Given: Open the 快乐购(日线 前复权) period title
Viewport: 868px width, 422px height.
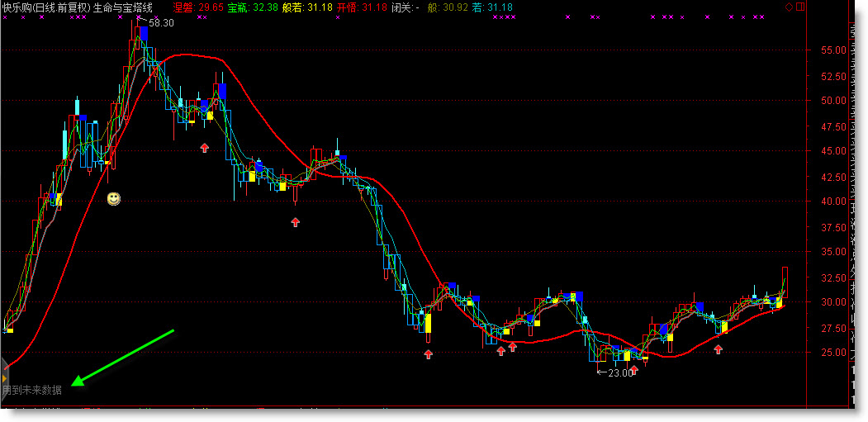Looking at the screenshot, I should (45, 7).
